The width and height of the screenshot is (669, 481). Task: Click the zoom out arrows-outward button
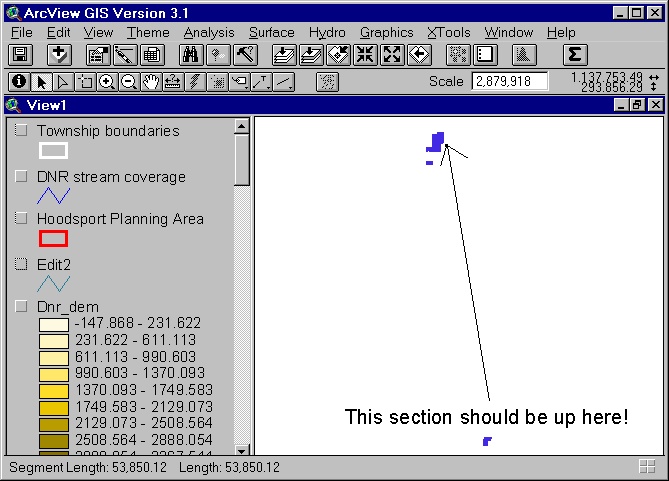[392, 55]
